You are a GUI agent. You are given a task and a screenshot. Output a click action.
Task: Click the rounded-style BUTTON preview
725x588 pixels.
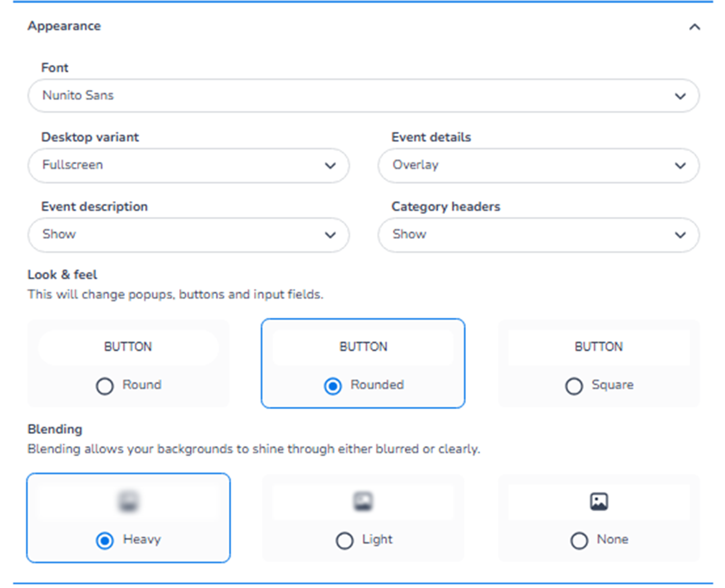pos(363,347)
